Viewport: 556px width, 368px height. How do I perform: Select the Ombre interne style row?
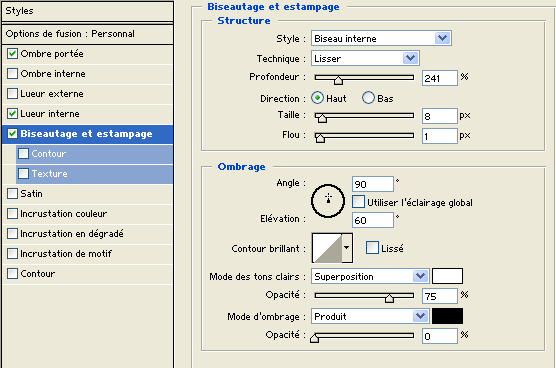(x=88, y=74)
